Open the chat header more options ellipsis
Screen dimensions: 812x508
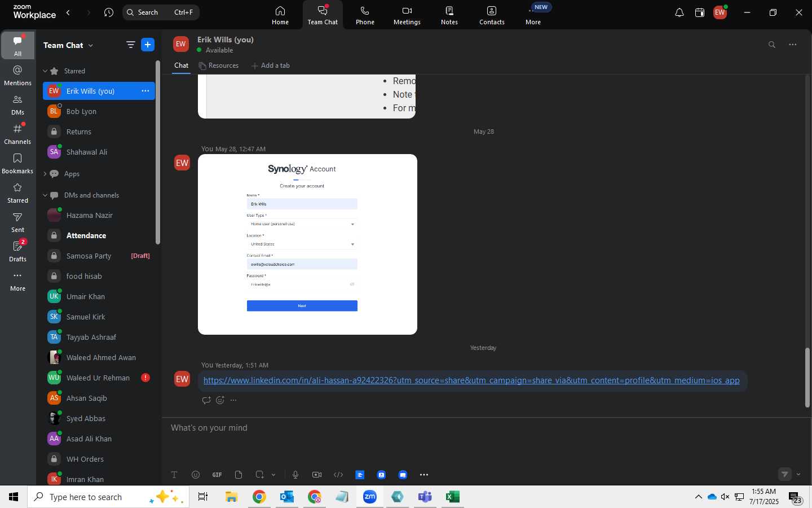tap(793, 45)
